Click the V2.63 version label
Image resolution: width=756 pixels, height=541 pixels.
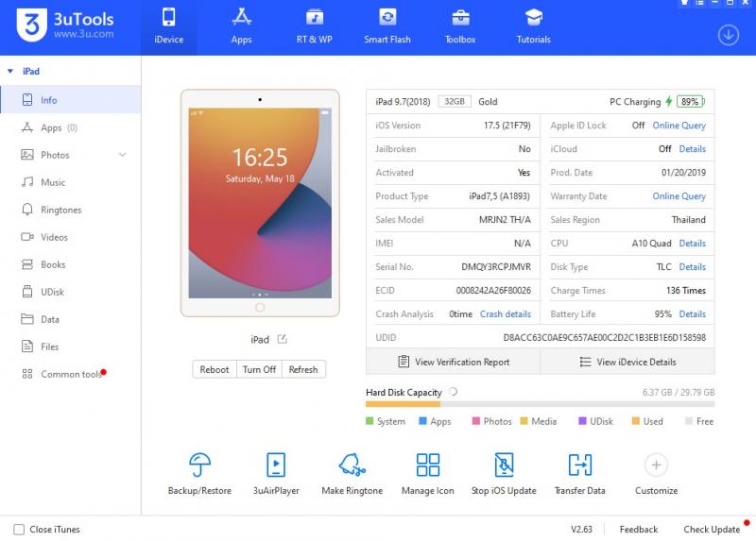click(581, 530)
